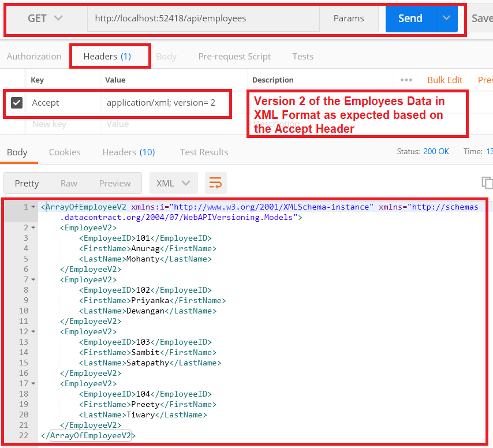Copy the response body via the copy icon
This screenshot has height=448, width=493.
point(488,182)
